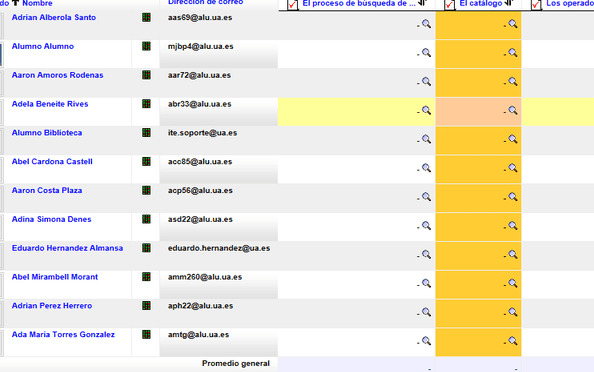Open Aaron Amoros Rodenas profile link

point(58,75)
